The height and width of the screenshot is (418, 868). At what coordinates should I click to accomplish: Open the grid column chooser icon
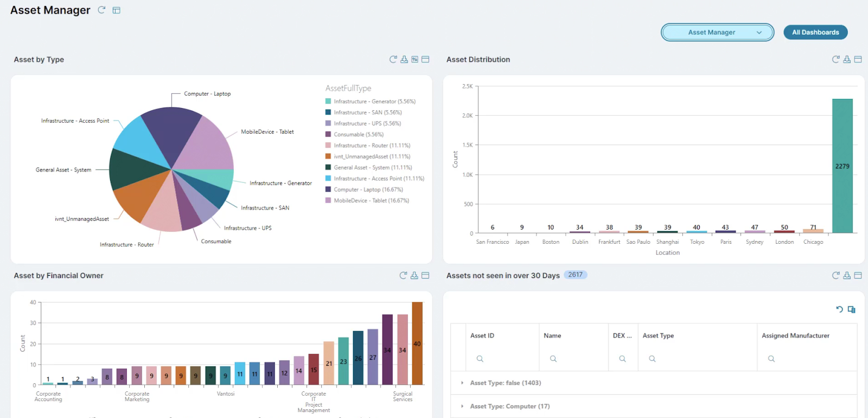851,309
